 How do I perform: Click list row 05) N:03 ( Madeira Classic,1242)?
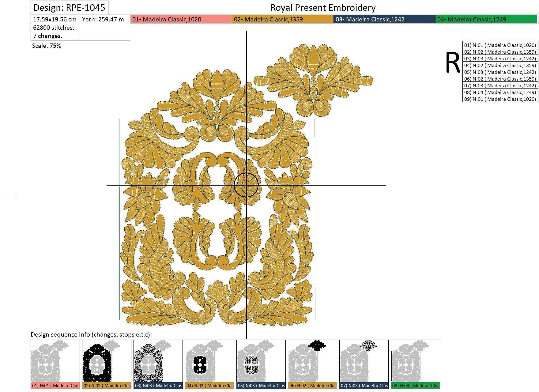pos(500,72)
